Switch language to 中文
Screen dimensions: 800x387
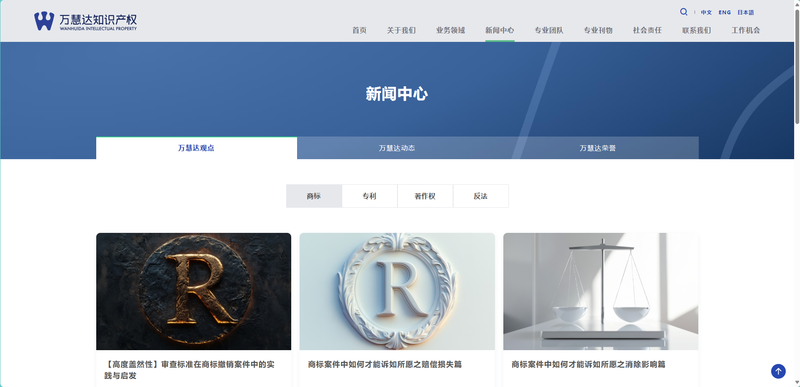click(706, 12)
